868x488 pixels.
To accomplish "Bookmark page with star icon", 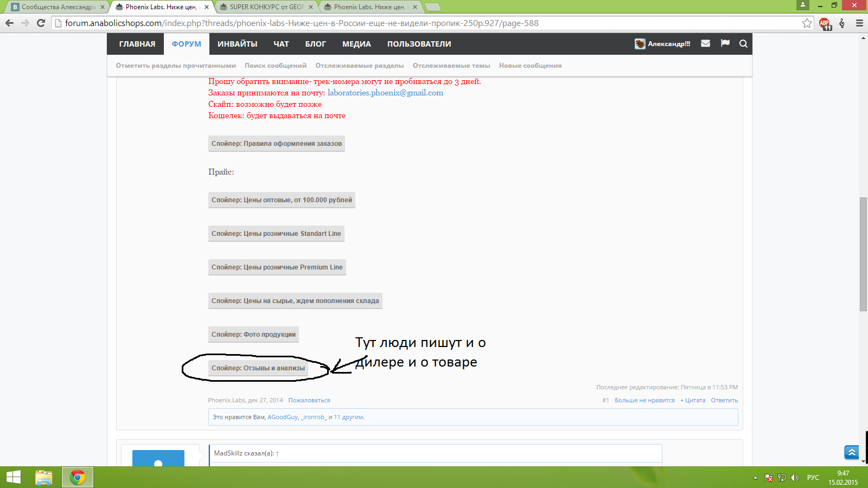I will pyautogui.click(x=807, y=23).
